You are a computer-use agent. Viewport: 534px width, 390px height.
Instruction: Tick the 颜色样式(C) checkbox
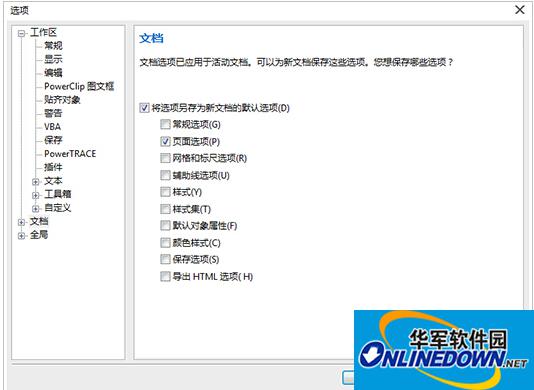tap(165, 243)
